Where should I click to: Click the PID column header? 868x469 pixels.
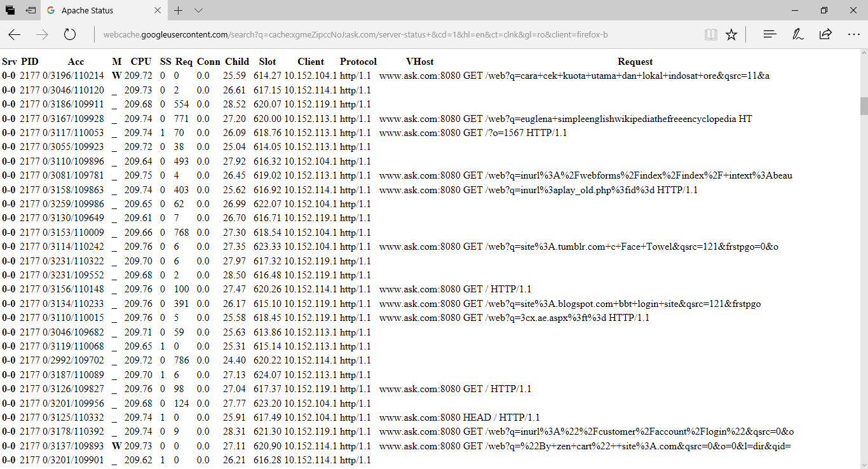30,62
